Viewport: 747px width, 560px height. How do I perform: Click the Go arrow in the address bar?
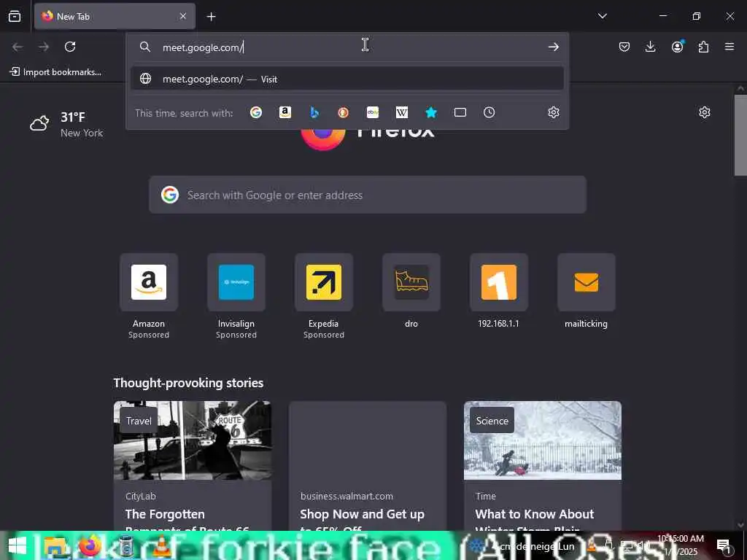coord(553,47)
